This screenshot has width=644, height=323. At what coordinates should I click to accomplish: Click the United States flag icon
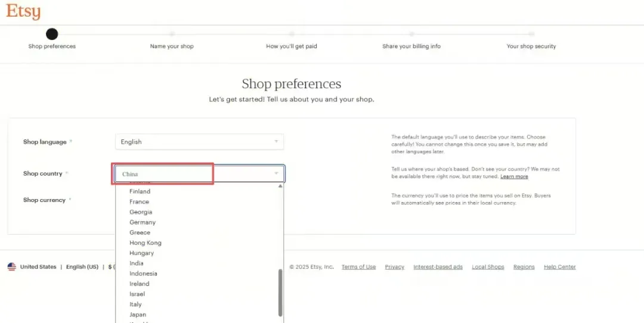coord(12,267)
